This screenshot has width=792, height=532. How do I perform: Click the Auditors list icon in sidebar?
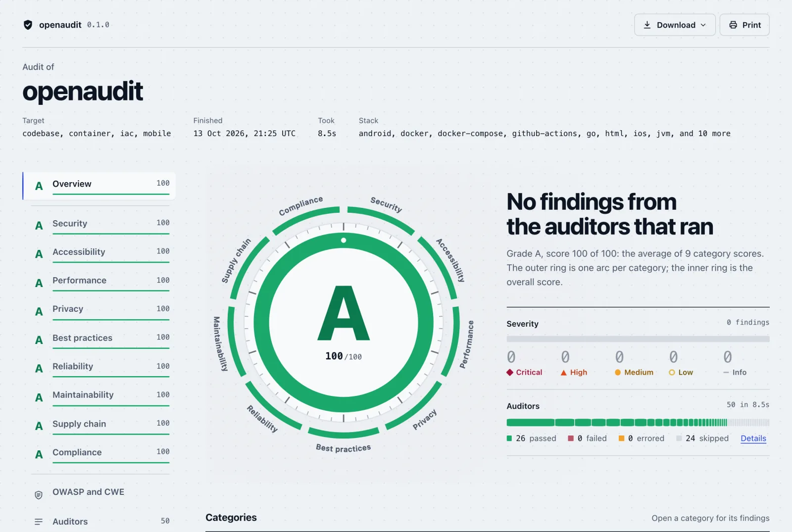point(39,522)
